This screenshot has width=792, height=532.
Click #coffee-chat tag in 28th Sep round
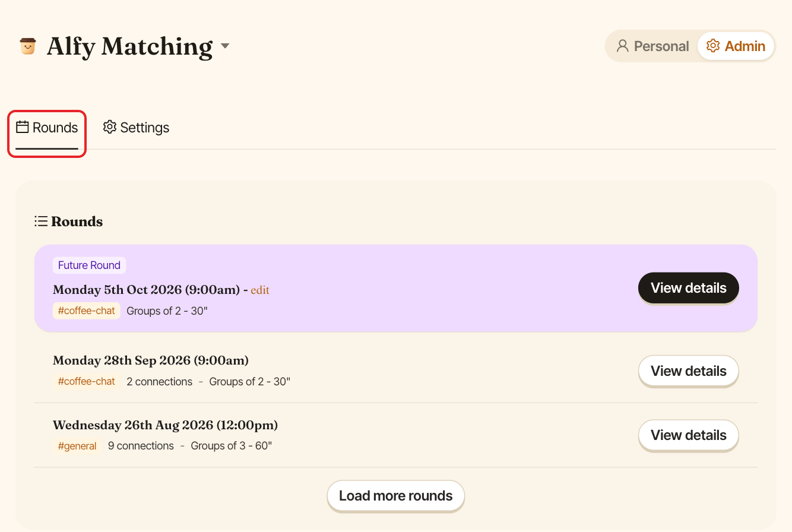[x=87, y=382]
